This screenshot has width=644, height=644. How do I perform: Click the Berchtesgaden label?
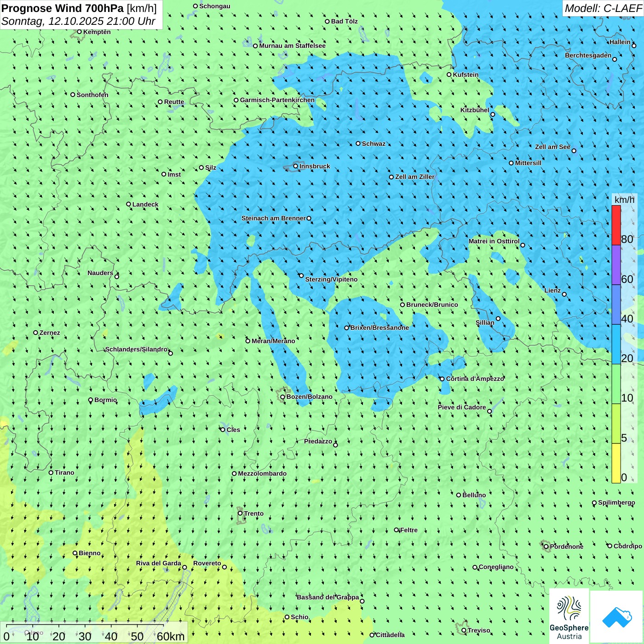click(588, 55)
